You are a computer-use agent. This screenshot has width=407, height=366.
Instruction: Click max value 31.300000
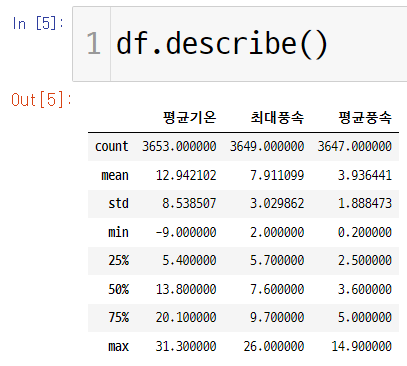[x=186, y=346]
